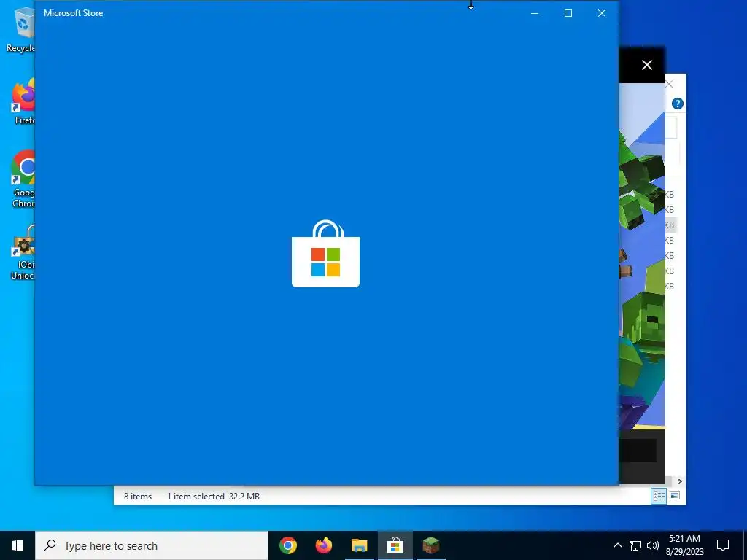Open File Explorer help icon

pyautogui.click(x=678, y=104)
